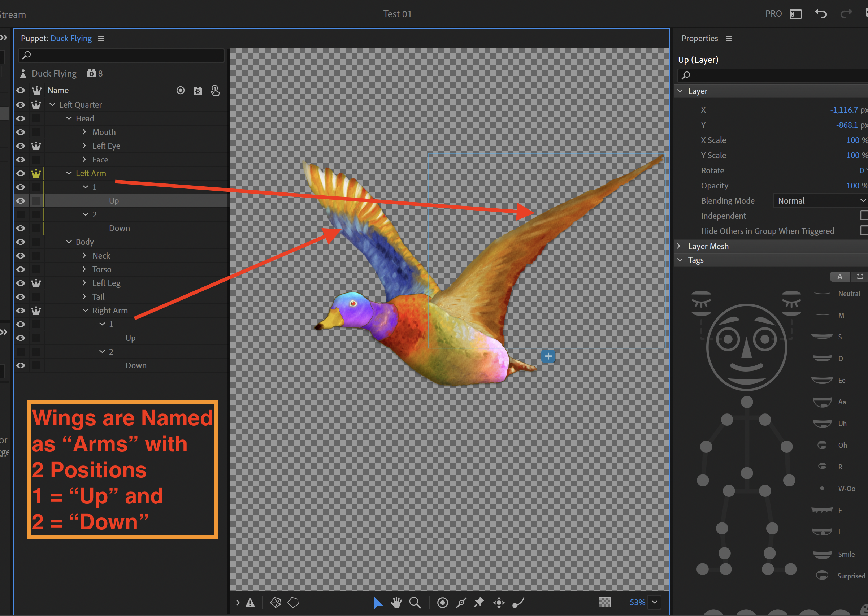Select the blue Selection arrow tool

378,602
